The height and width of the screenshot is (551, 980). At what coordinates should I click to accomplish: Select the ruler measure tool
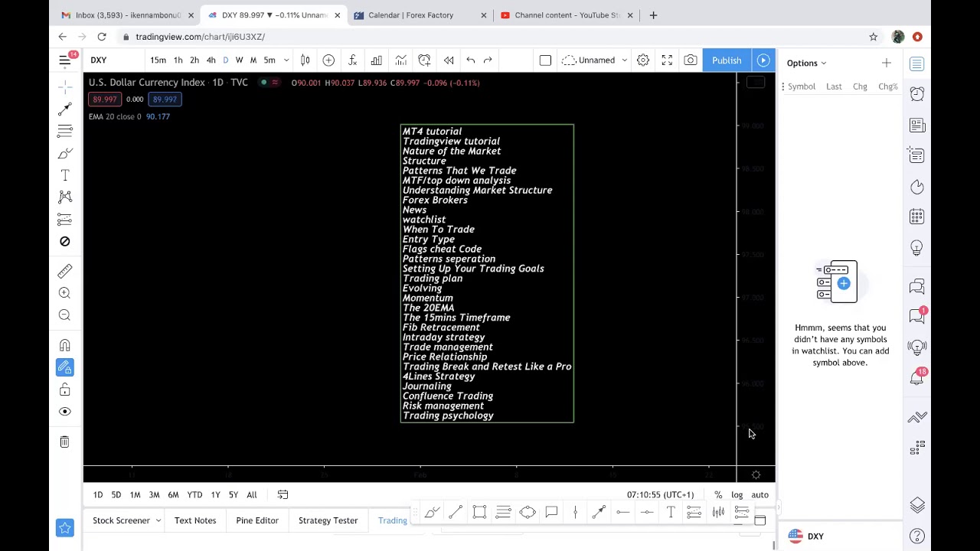pyautogui.click(x=65, y=271)
